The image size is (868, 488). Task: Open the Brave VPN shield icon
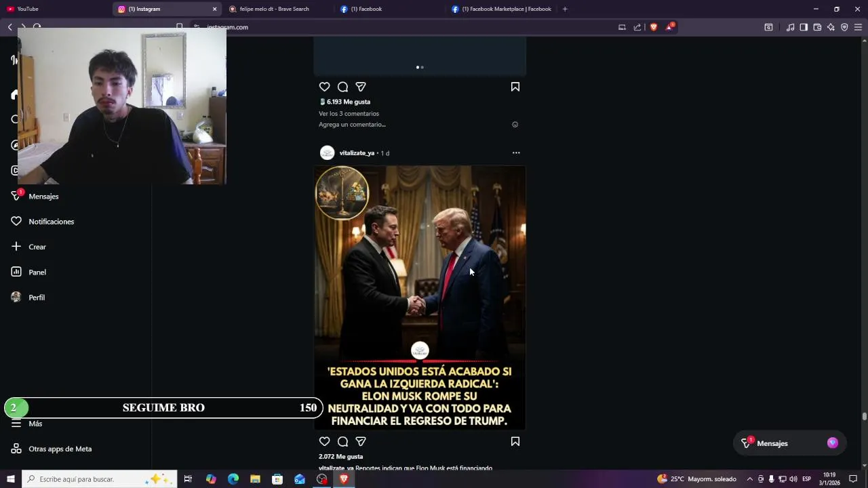click(844, 27)
